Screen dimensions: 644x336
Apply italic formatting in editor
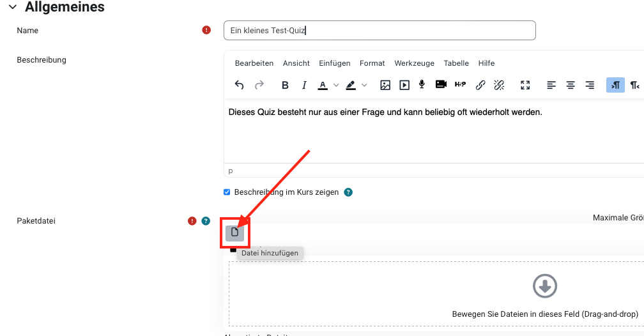click(x=304, y=85)
